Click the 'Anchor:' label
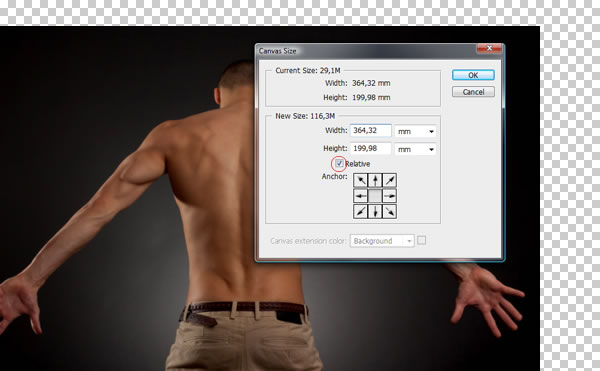This screenshot has width=600, height=371. click(334, 176)
